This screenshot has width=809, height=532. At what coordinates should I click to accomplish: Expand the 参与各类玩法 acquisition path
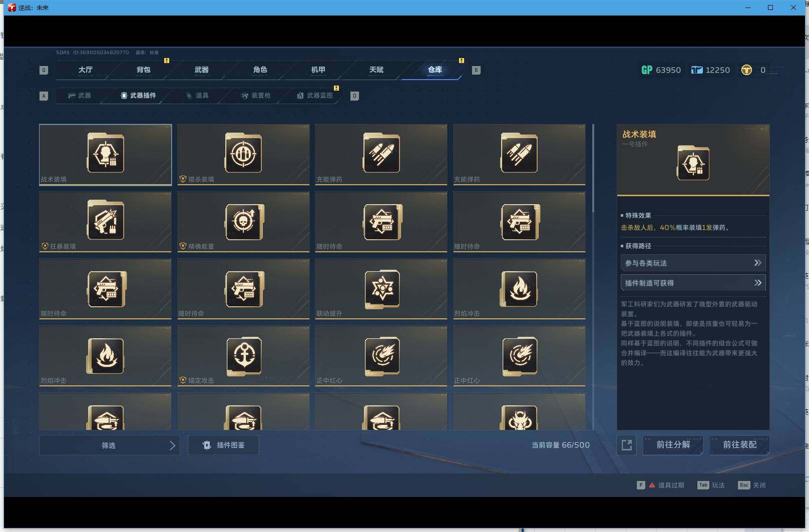pos(693,263)
